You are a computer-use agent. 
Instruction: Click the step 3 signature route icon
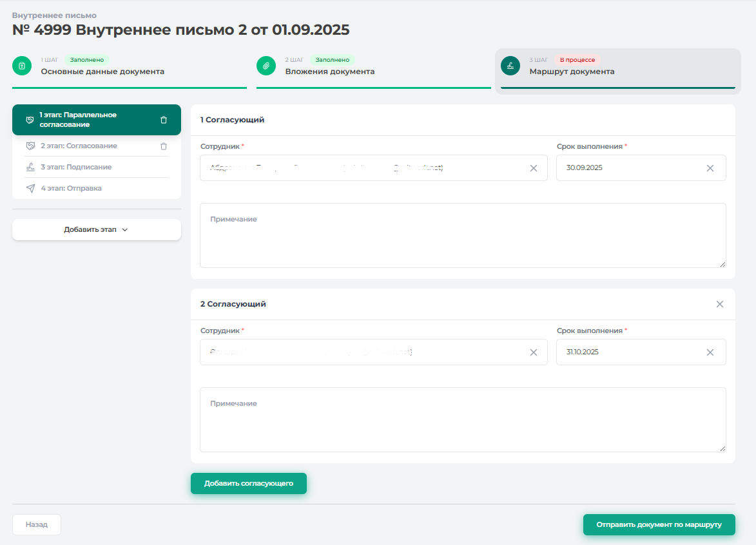[x=510, y=66]
